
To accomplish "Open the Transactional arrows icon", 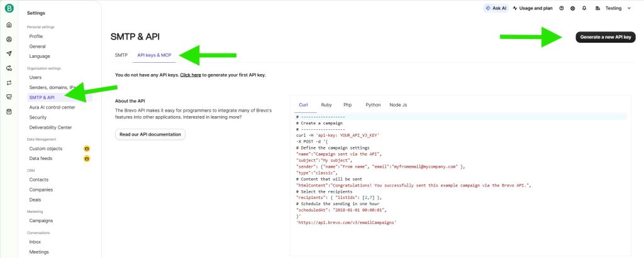I will [9, 83].
